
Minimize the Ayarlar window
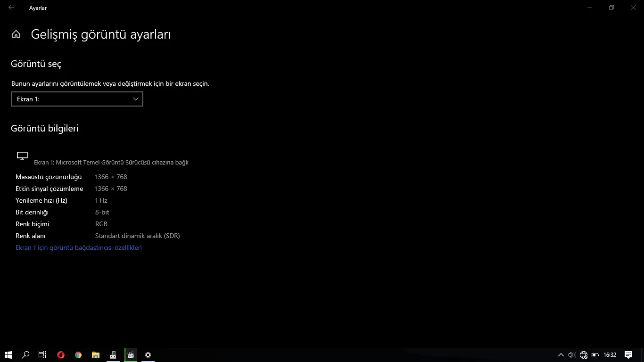[590, 8]
